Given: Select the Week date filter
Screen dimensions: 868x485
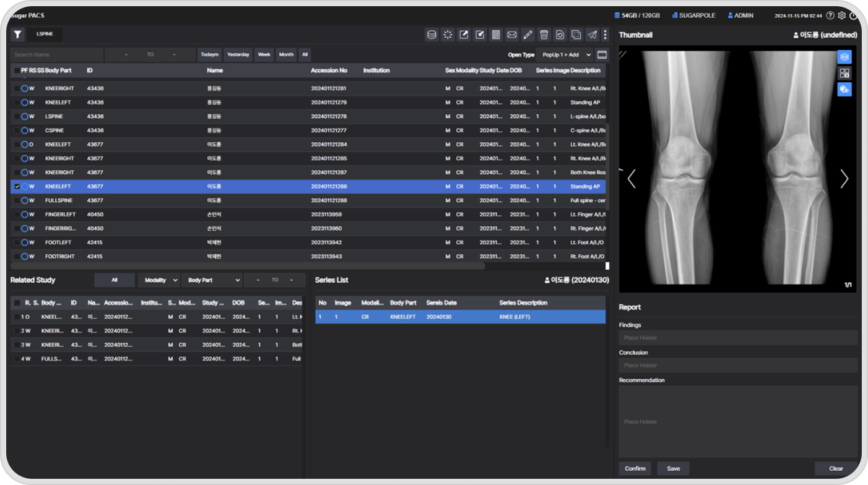Looking at the screenshot, I should (x=264, y=54).
